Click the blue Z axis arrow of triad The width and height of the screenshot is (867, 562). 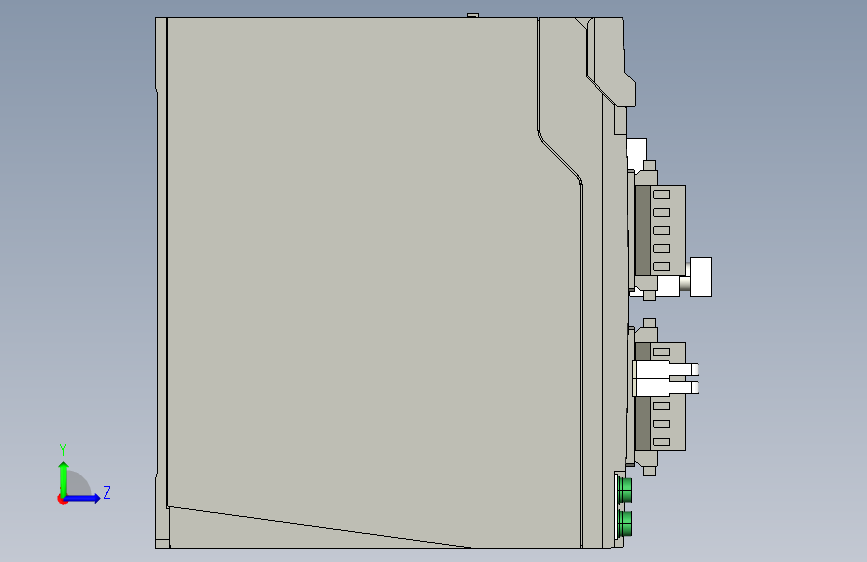[x=82, y=498]
